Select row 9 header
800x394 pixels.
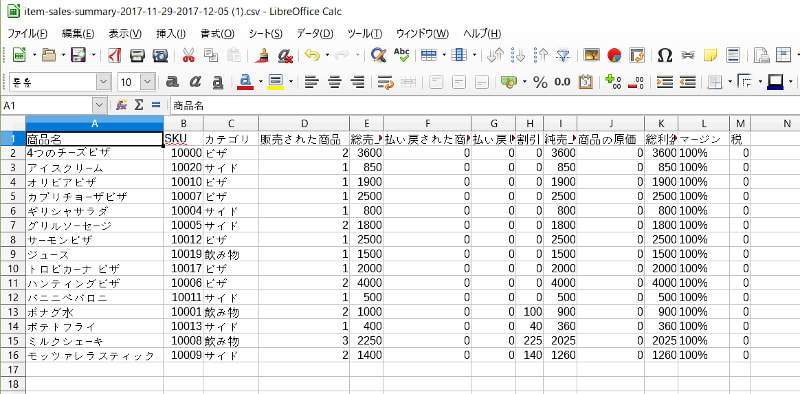pyautogui.click(x=13, y=254)
